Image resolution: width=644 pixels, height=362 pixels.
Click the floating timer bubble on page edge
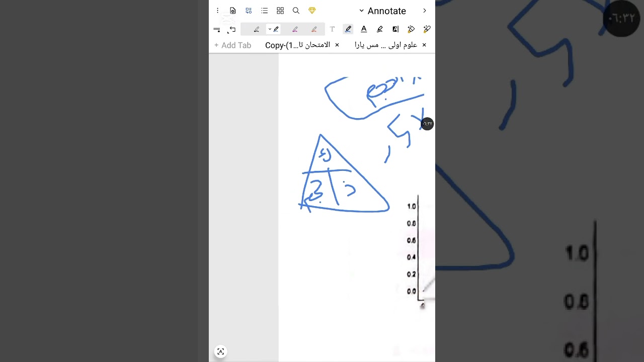(x=427, y=124)
